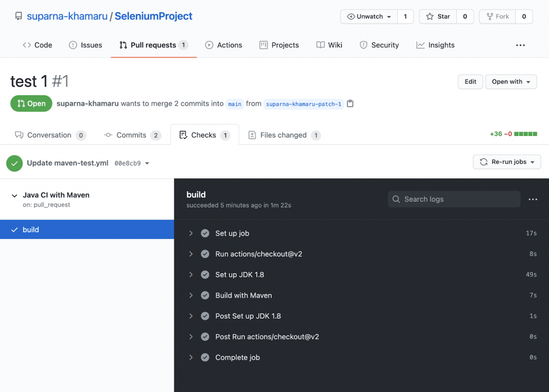This screenshot has width=549, height=392.
Task: Click the Edit button for the pull request title
Action: pos(470,81)
